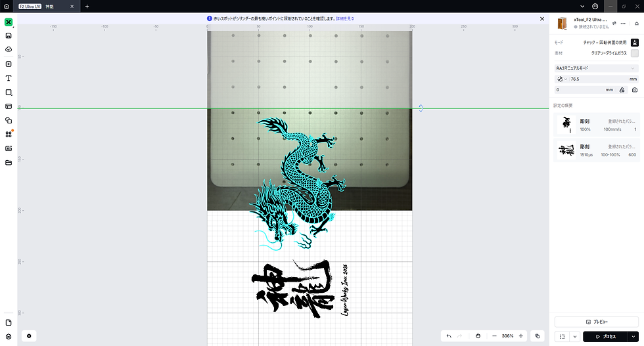Zoom in with the plus button

(x=520, y=335)
